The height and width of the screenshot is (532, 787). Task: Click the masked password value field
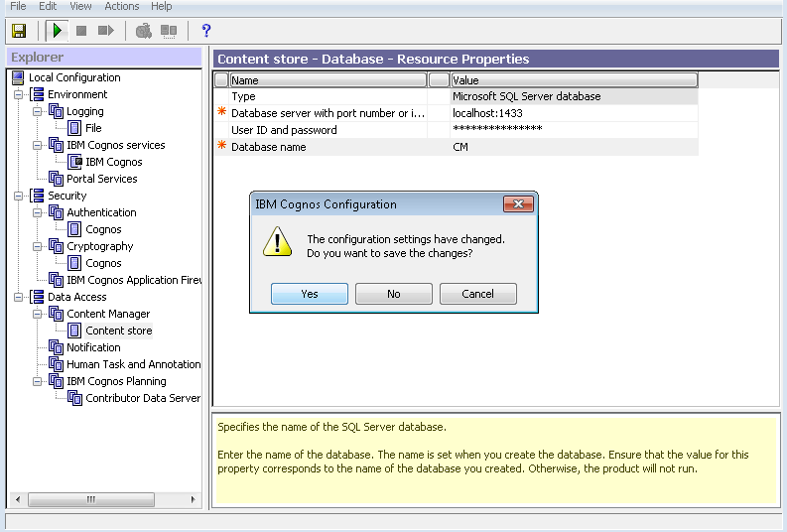pos(574,130)
